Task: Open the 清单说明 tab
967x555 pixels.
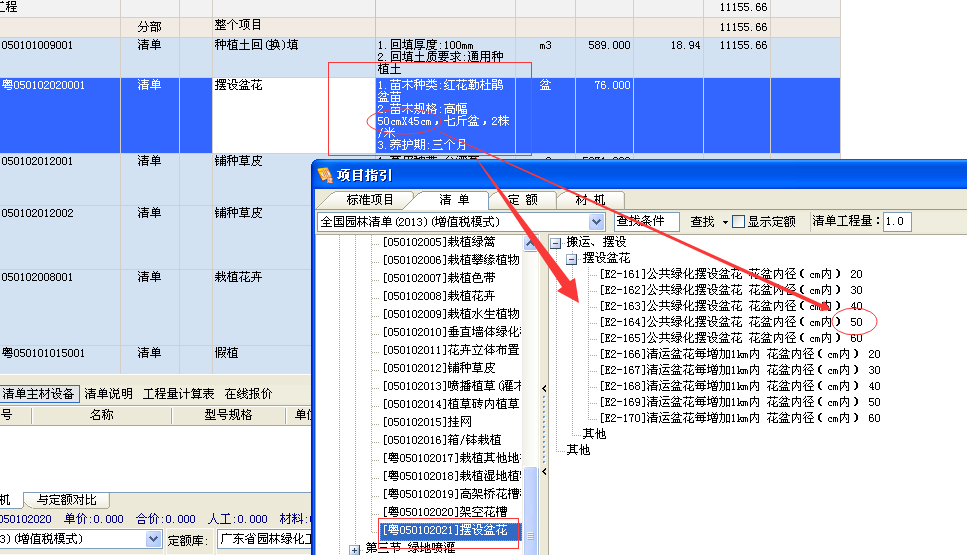Action: pyautogui.click(x=109, y=393)
